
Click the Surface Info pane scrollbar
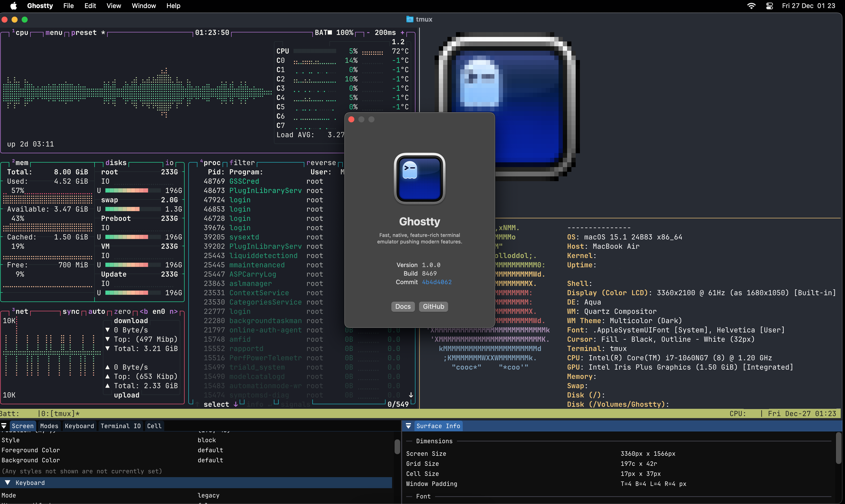click(x=838, y=448)
